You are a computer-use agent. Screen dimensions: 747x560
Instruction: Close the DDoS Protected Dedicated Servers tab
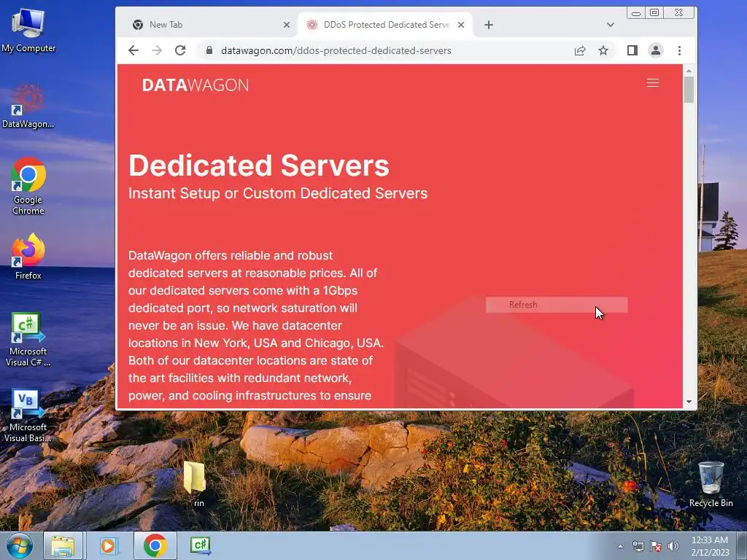pyautogui.click(x=461, y=25)
